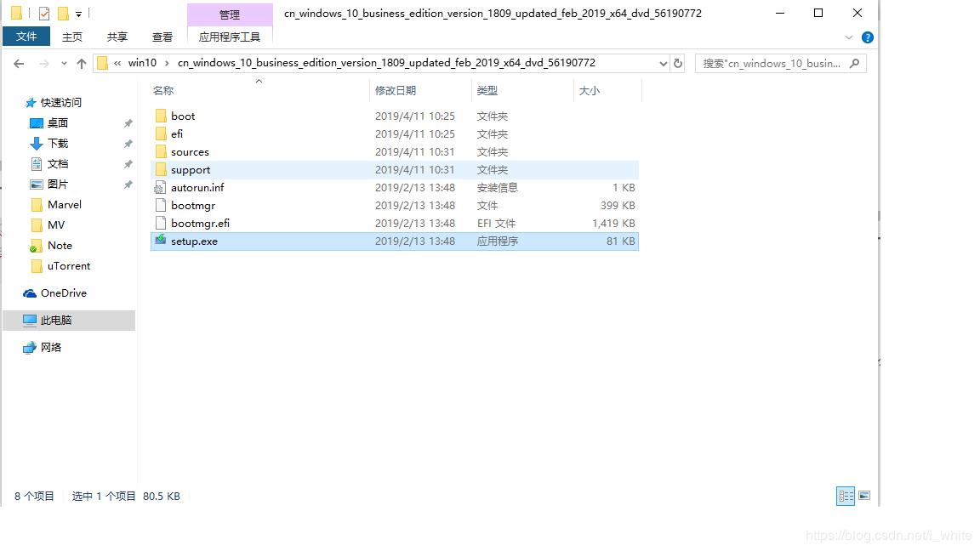Select the support folder icon

pyautogui.click(x=161, y=170)
